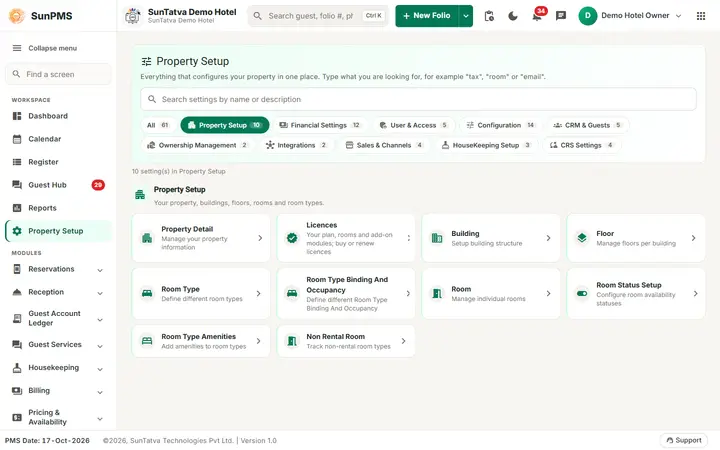Viewport: 720px width, 450px height.
Task: Click the Building card icon
Action: (437, 238)
